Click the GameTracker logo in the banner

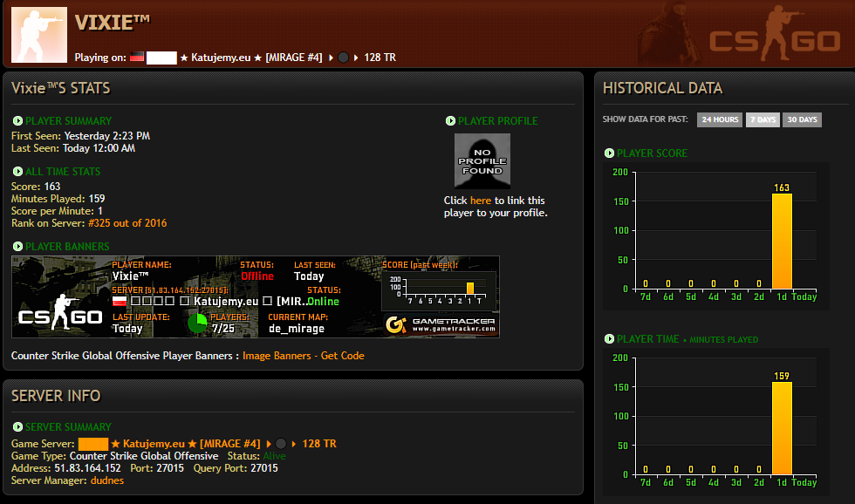[x=441, y=324]
